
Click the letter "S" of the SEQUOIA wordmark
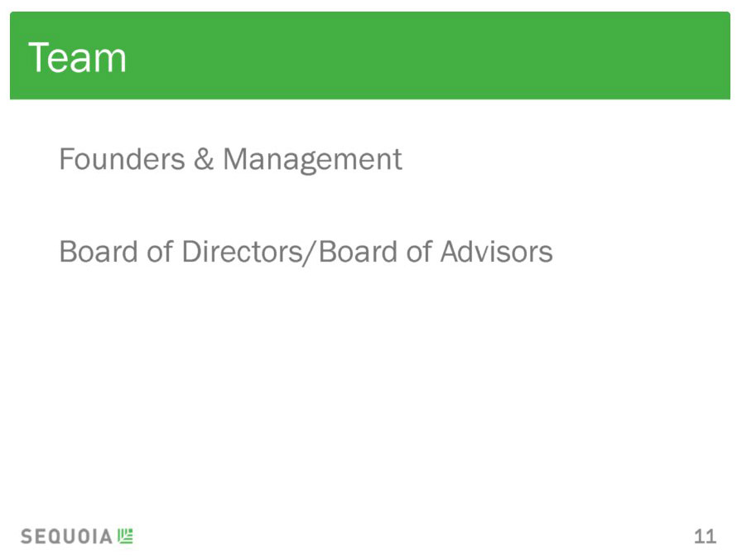(26, 537)
